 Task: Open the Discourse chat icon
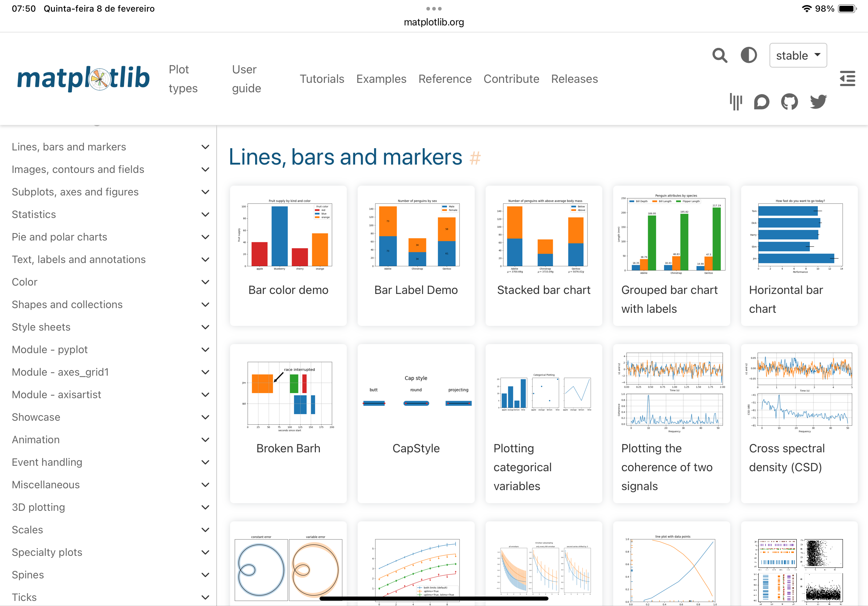coord(761,102)
